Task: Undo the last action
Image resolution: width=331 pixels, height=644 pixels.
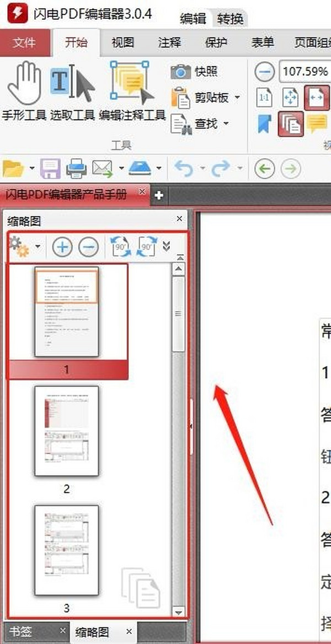Action: [x=183, y=168]
